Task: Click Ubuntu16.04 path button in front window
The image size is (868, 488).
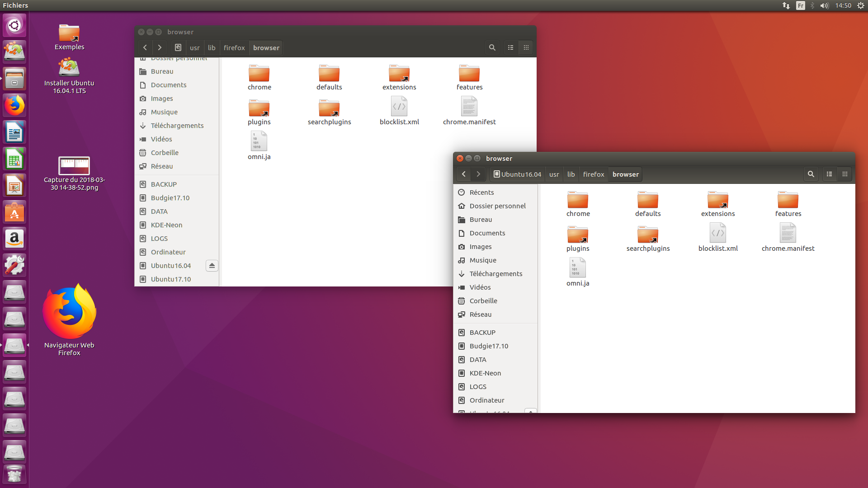Action: click(x=517, y=174)
